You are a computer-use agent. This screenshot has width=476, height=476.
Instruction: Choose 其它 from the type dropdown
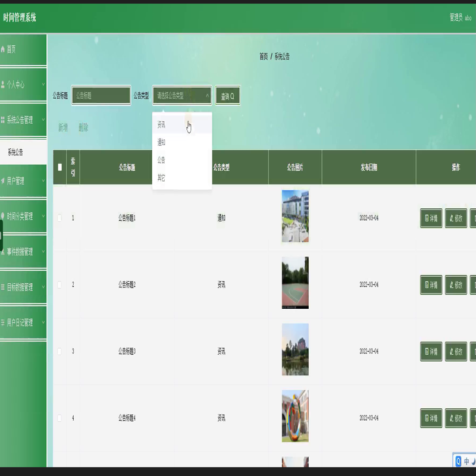[182, 178]
